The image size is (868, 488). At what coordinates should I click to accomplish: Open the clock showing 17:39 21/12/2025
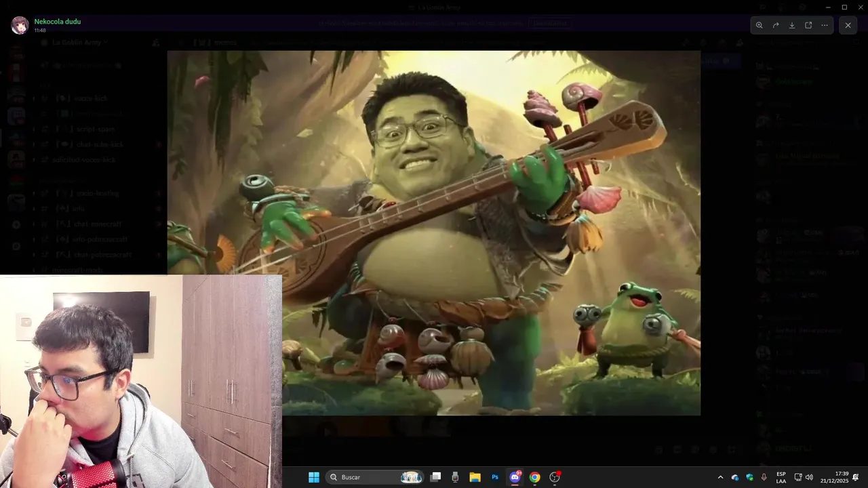pos(834,477)
